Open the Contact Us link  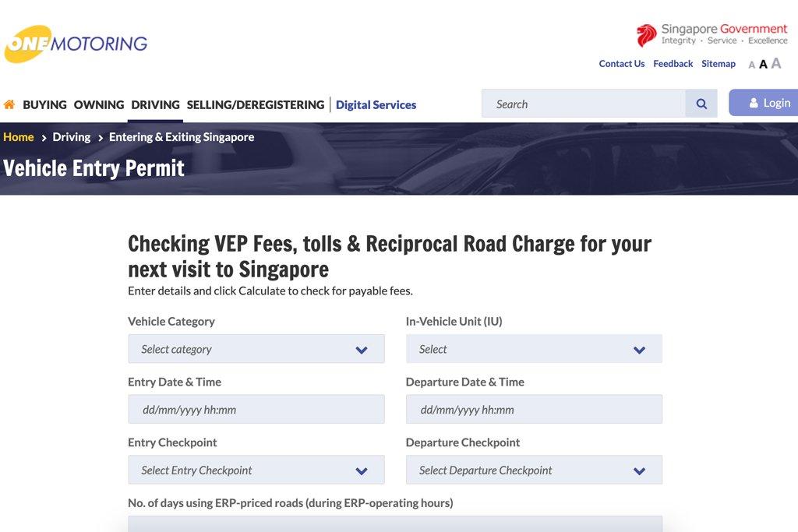click(621, 64)
